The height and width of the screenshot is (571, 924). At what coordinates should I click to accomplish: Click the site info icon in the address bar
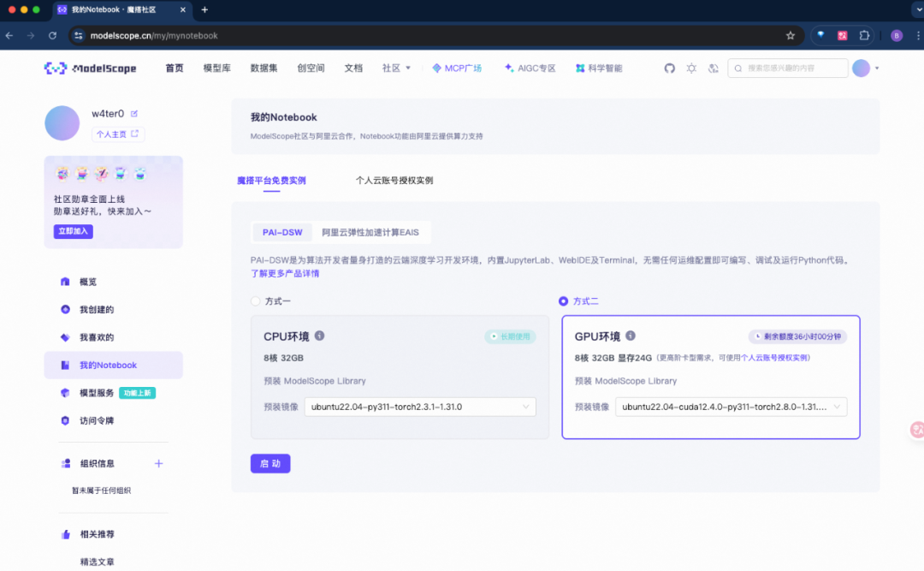click(79, 35)
